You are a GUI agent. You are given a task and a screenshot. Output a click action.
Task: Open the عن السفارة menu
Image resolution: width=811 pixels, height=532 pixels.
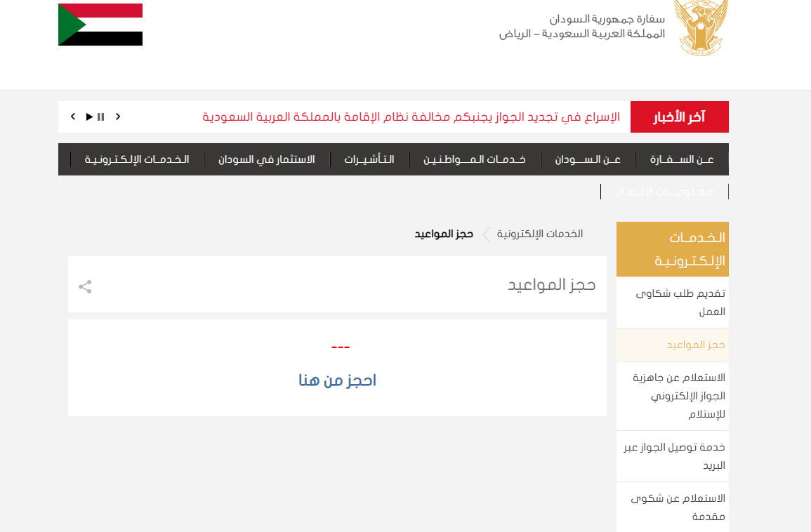point(682,159)
